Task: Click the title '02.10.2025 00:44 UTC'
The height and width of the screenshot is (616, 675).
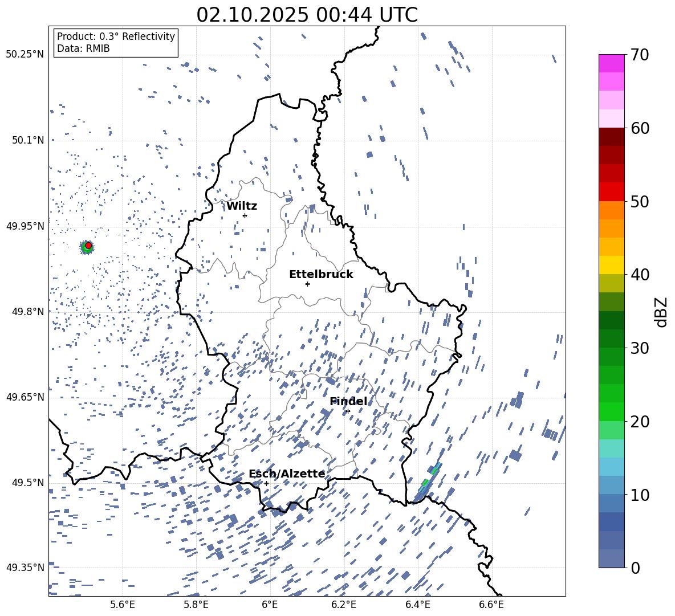Action: point(307,15)
